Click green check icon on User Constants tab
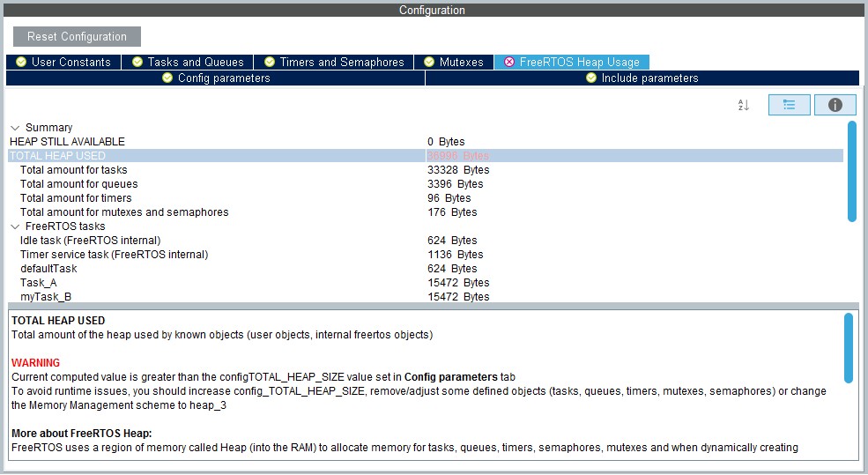Screen dimensions: 868x475 pyautogui.click(x=21, y=62)
